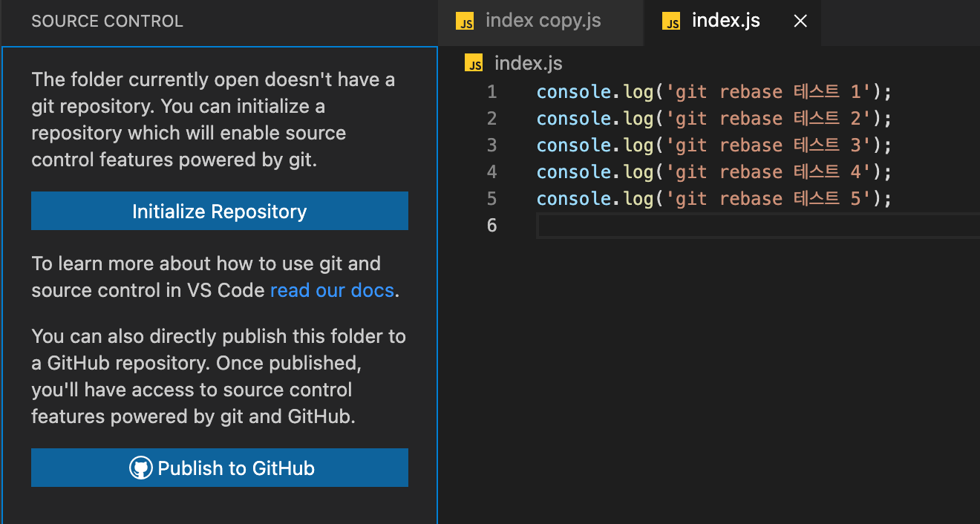Click line number 2 in the gutter
980x524 pixels.
[492, 119]
